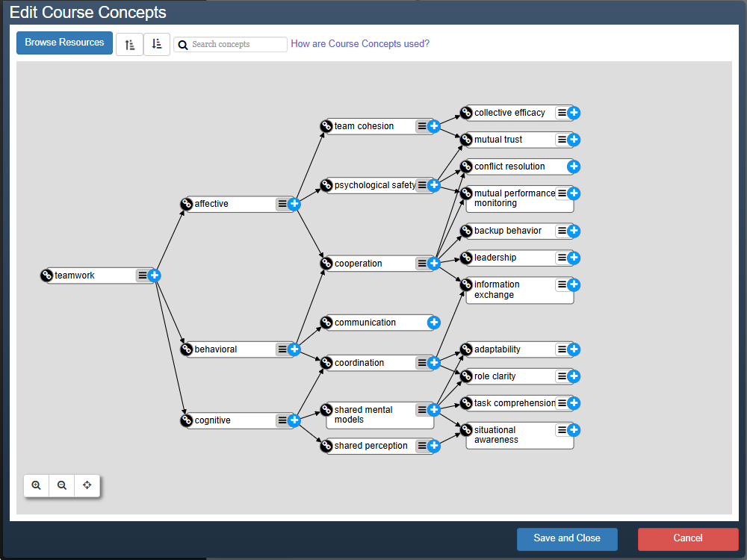The image size is (747, 560).
Task: Click plus icon on communication node
Action: tap(434, 323)
